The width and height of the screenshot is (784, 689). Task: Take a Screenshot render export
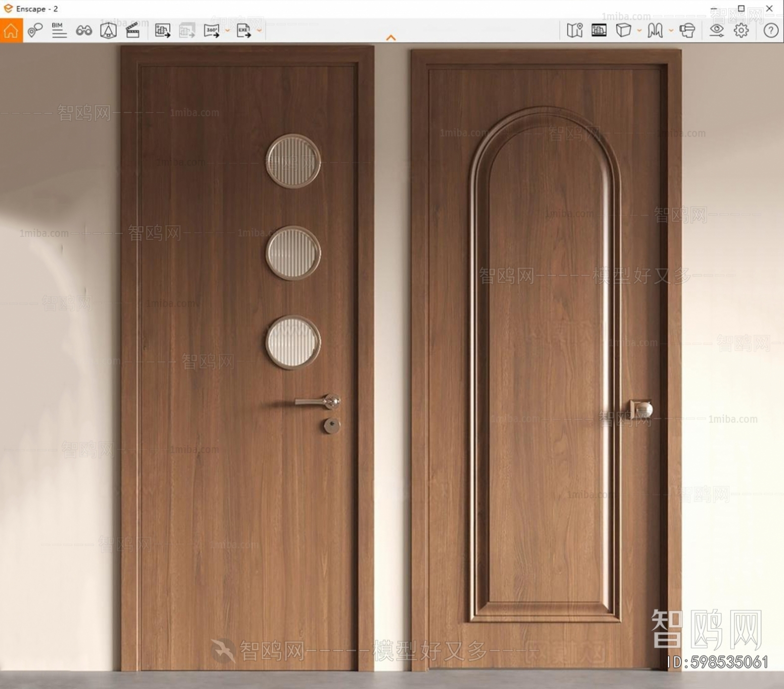163,31
